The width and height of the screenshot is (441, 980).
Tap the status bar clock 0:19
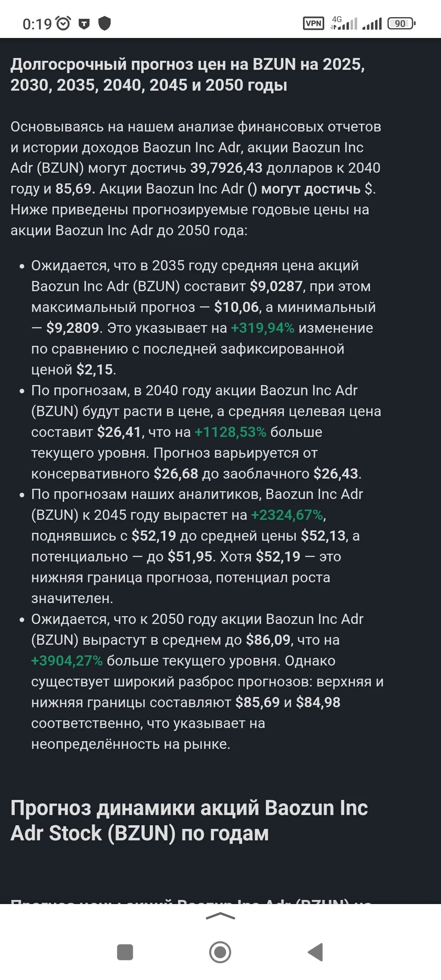(37, 24)
